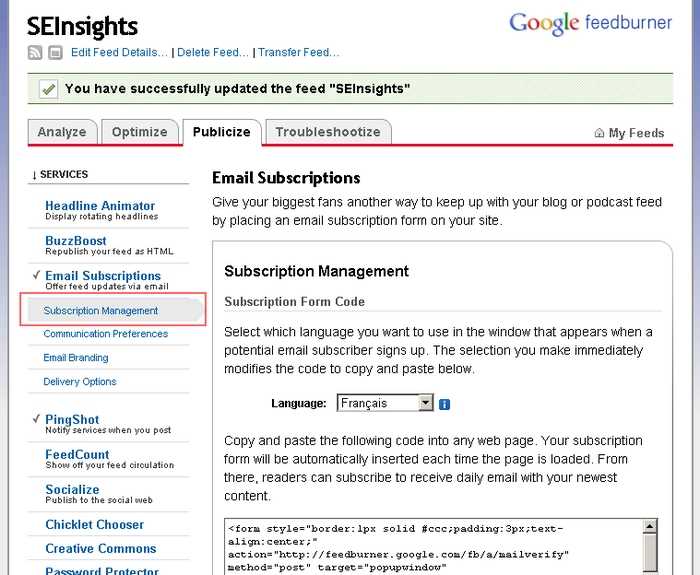Click the checkmark next to PingShot
700x575 pixels.
point(36,419)
